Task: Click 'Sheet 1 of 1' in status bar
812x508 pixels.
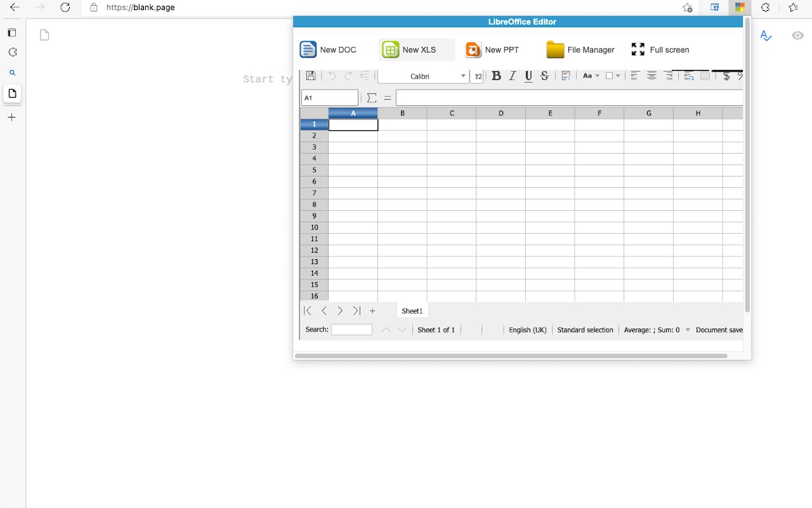Action: coord(436,330)
